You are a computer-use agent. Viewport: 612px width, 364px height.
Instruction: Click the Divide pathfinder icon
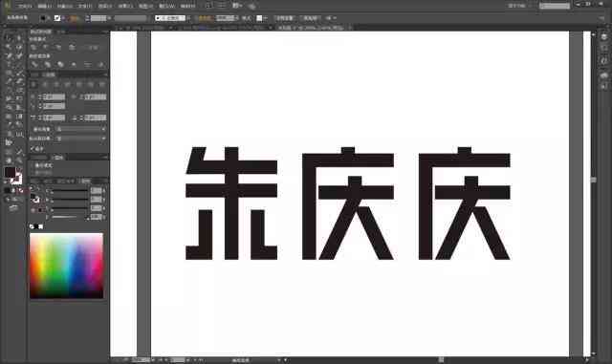(x=34, y=64)
